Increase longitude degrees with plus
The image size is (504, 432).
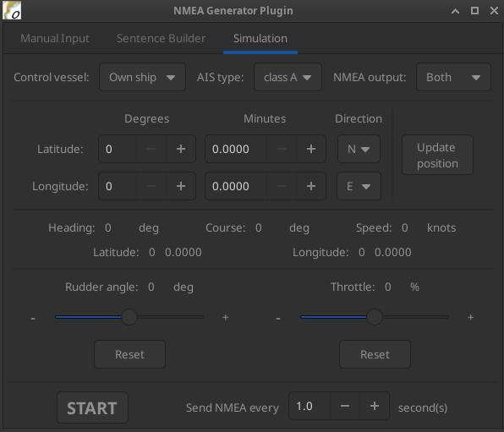pos(181,186)
